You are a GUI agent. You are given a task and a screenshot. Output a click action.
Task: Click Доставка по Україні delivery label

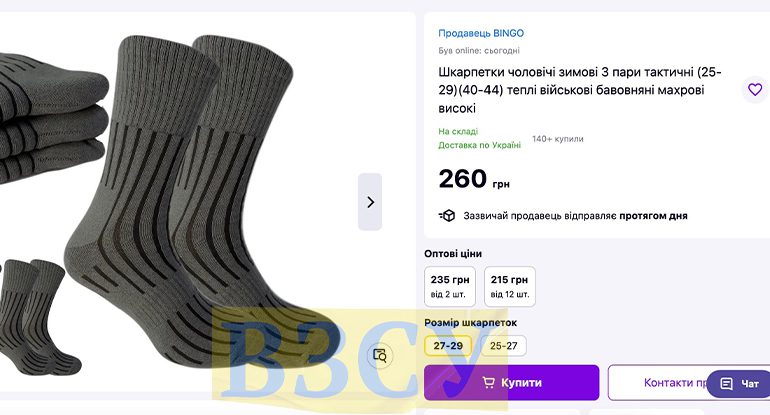click(x=479, y=145)
